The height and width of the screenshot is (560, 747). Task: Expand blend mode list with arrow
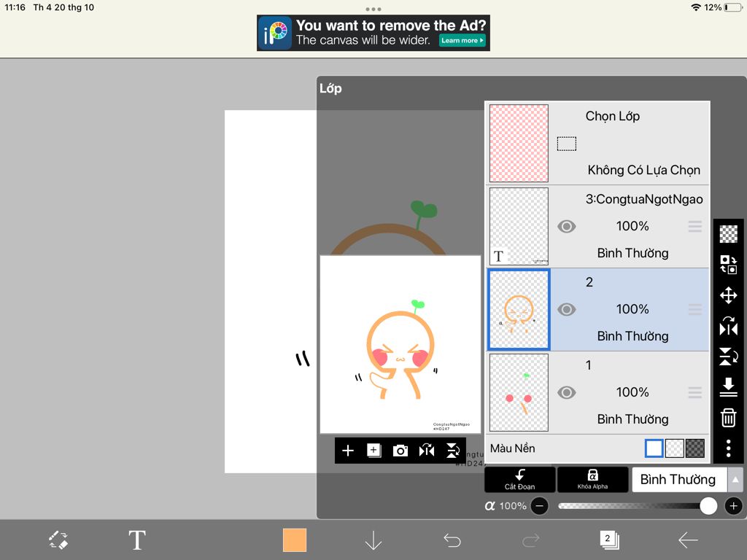point(735,480)
